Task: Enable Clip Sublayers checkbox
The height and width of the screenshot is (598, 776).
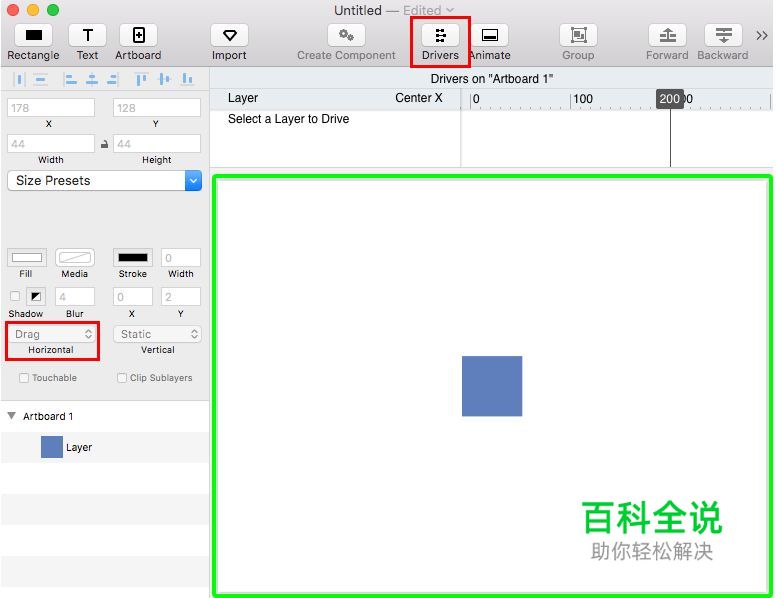Action: [122, 378]
